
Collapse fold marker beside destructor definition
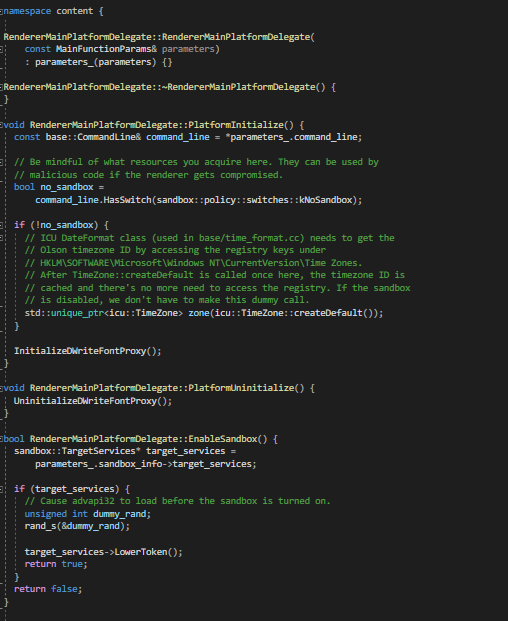point(1,87)
